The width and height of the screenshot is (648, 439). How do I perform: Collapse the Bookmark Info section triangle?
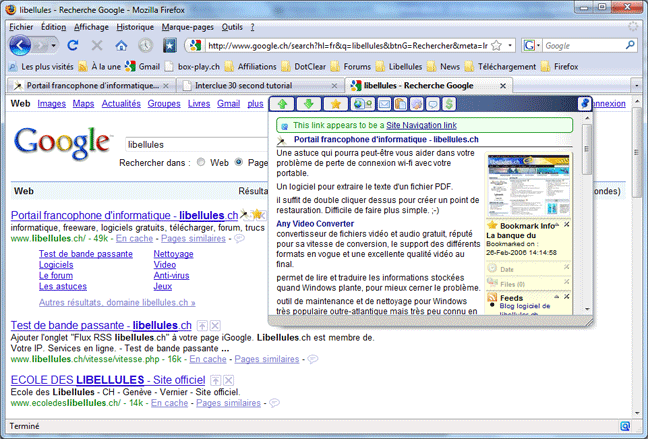(557, 225)
